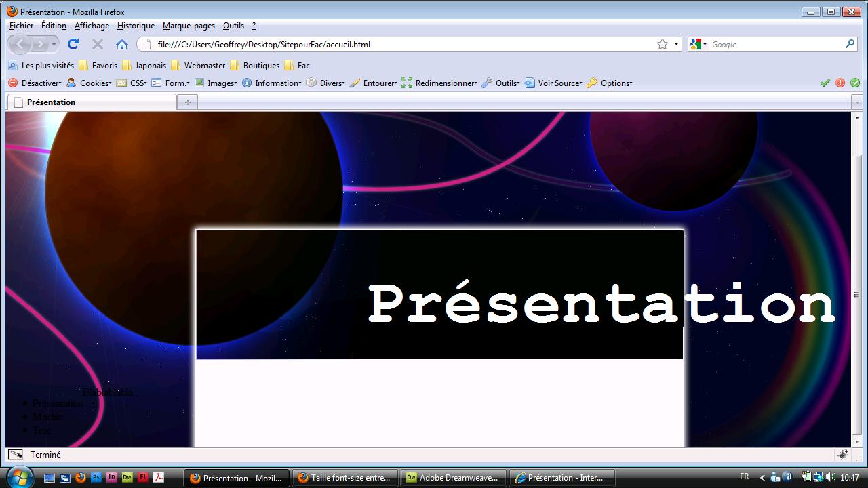Click the green circle check icon in toolbar
Viewport: 868px width, 488px height.
coord(855,83)
